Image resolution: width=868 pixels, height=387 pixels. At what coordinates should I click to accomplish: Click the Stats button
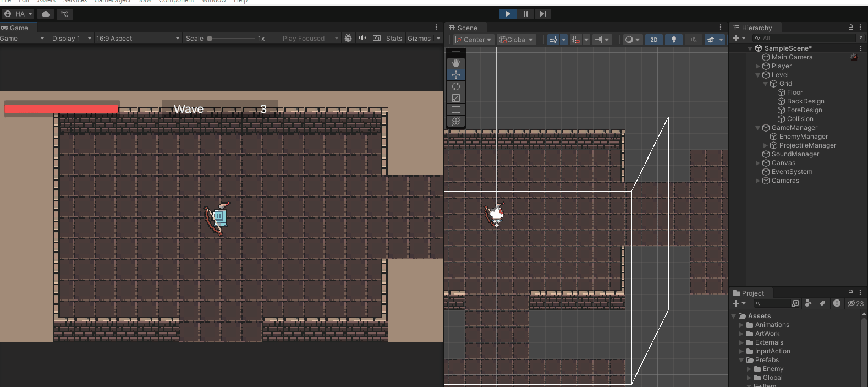[x=394, y=39]
